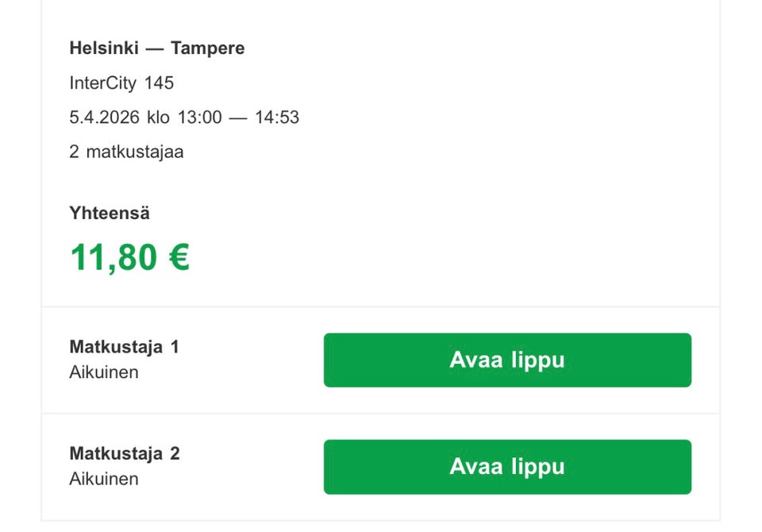Click the arrival time 14:53
762x532 pixels.
tap(277, 118)
